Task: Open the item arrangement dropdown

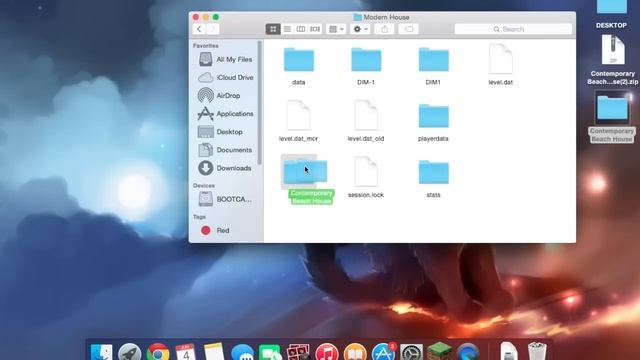Action: tap(336, 29)
